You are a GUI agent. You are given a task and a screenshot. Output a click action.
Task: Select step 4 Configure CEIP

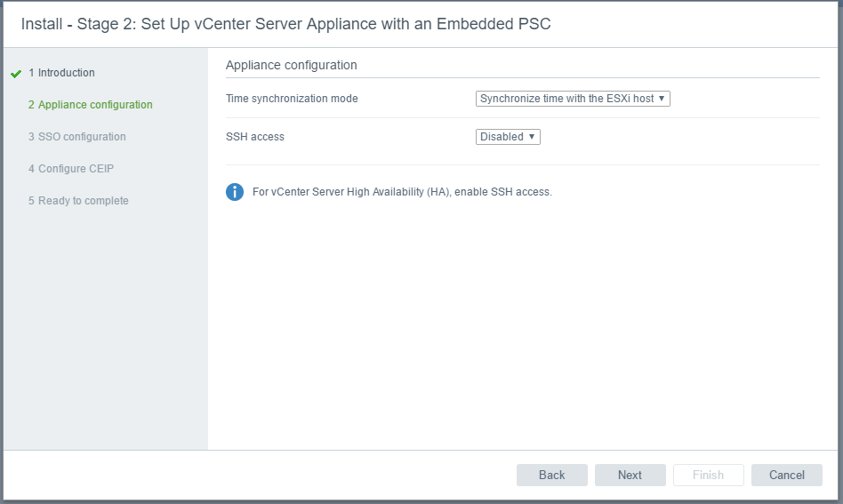click(71, 169)
